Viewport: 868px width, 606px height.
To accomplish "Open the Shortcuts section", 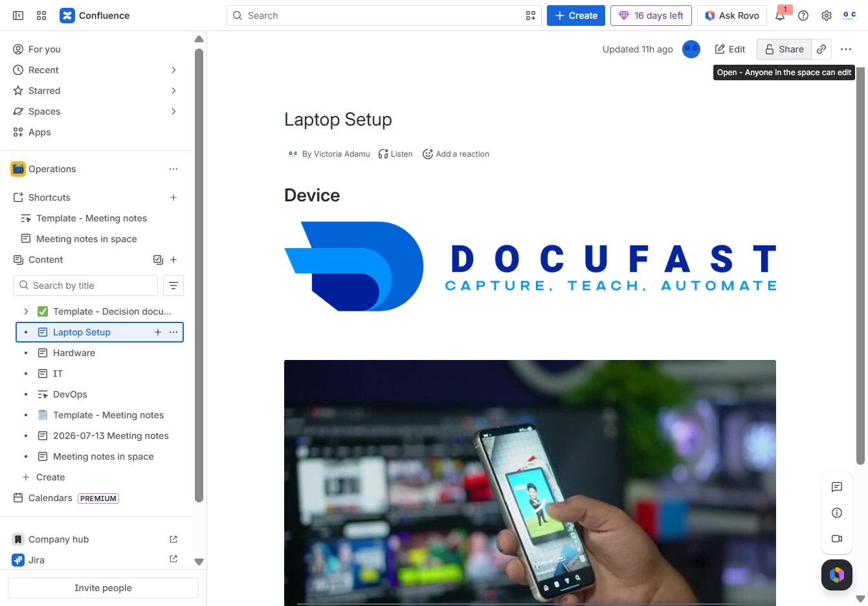I will [49, 197].
